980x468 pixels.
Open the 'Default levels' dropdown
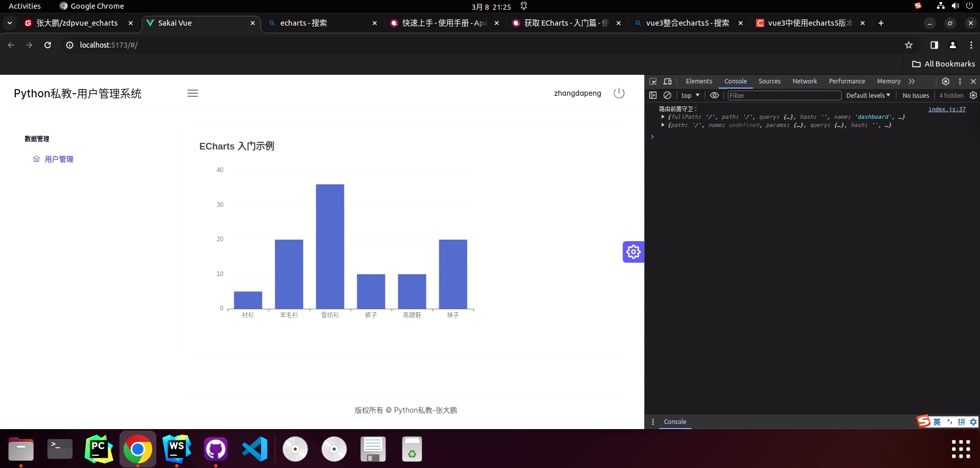(868, 95)
